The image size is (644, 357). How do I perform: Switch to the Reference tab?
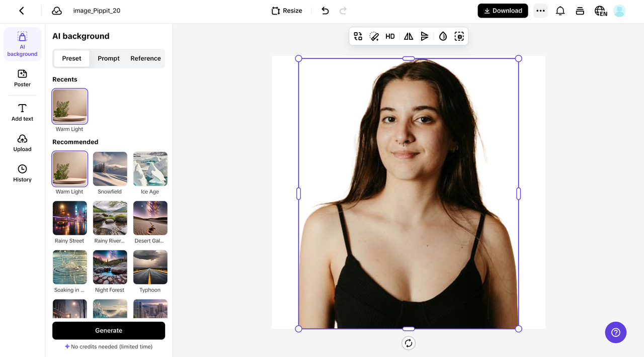pyautogui.click(x=145, y=58)
